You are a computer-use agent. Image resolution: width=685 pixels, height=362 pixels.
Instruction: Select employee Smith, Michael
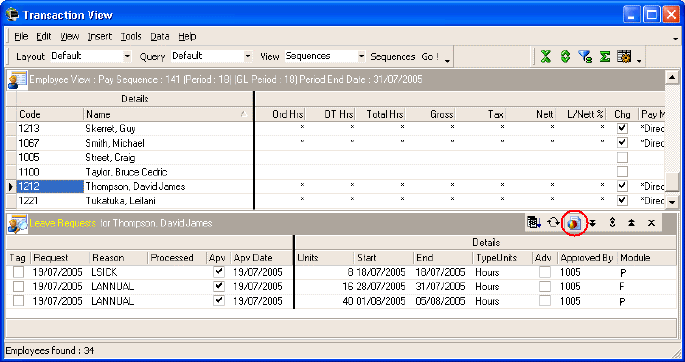tap(115, 143)
